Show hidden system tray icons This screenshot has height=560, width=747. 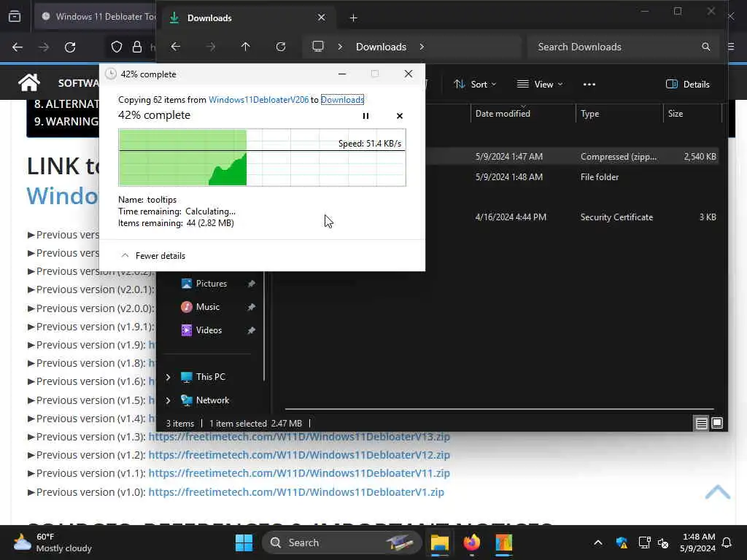[598, 542]
